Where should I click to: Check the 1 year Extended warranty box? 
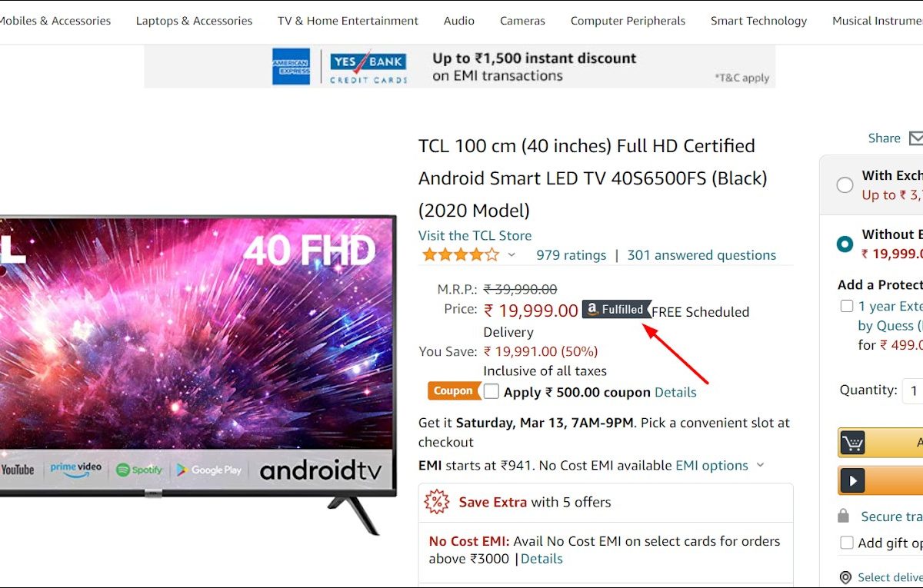point(846,306)
